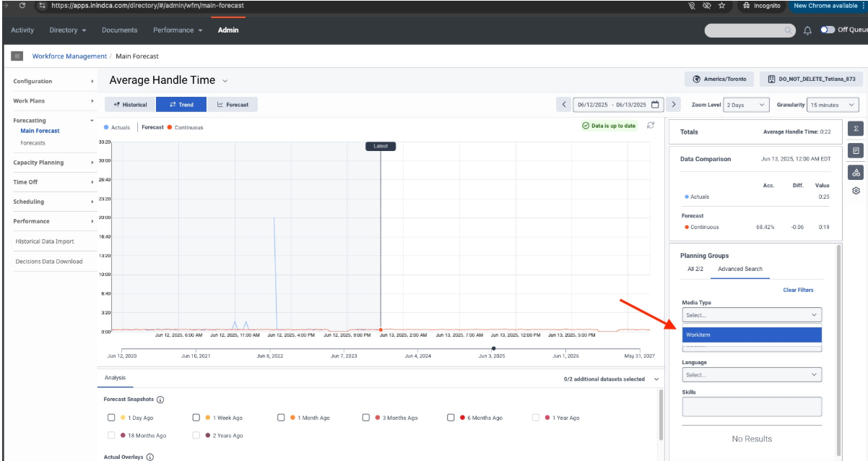Click the search magnifier icon
The image size is (868, 461).
click(789, 30)
